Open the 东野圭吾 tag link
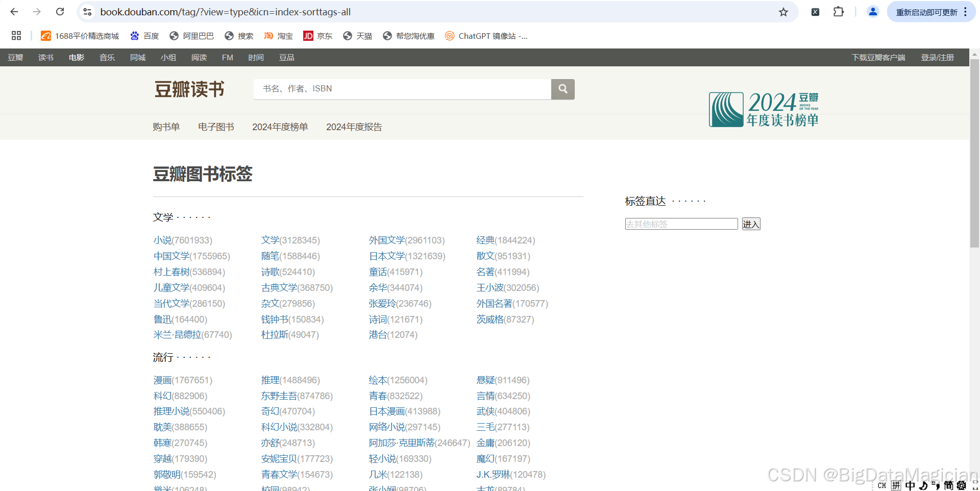The width and height of the screenshot is (980, 491). pyautogui.click(x=279, y=396)
